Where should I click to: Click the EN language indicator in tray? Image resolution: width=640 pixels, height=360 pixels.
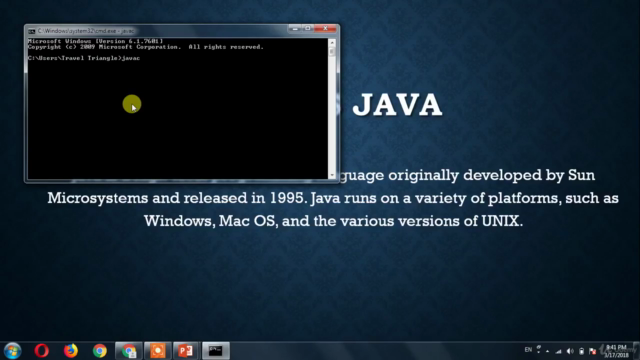pos(528,350)
